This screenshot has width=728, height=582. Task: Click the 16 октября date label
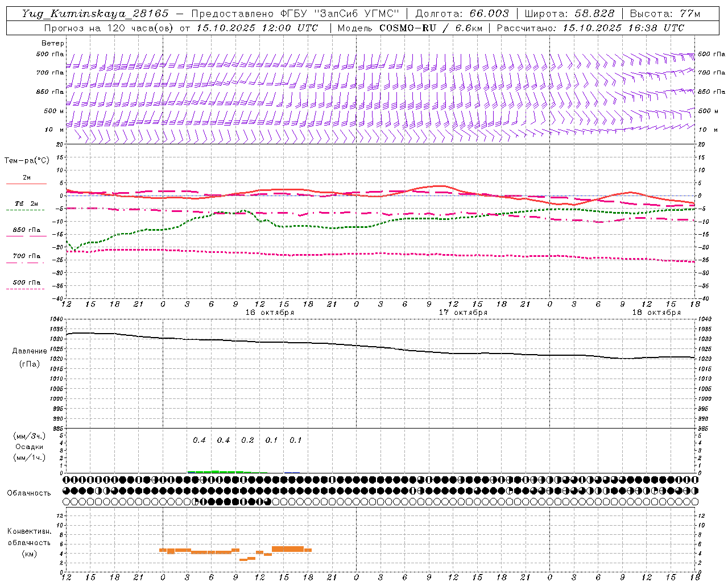click(270, 313)
